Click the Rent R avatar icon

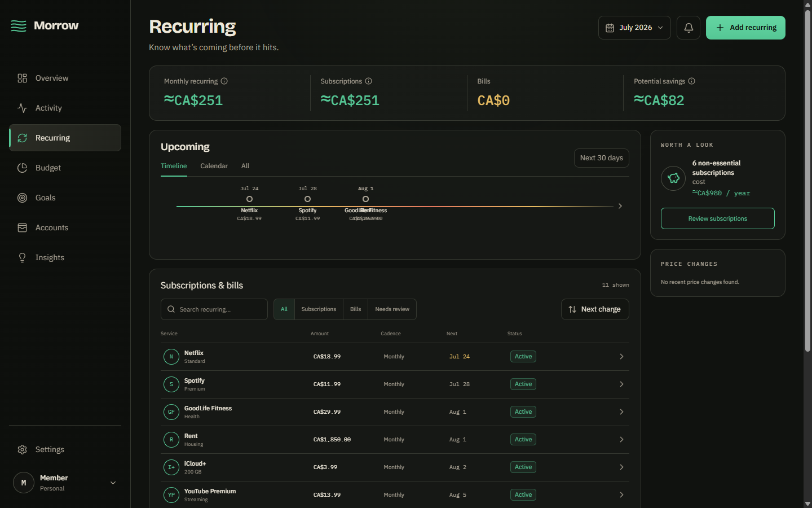171,440
